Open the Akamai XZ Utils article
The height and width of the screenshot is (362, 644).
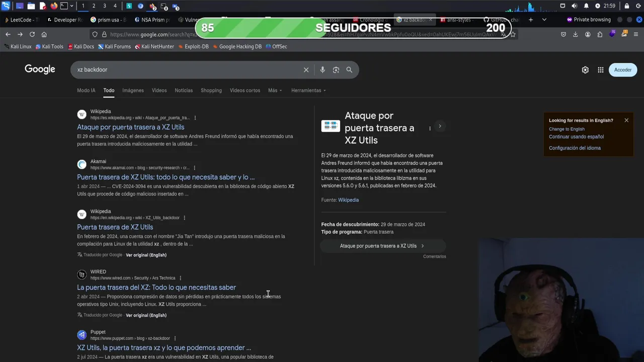(166, 177)
